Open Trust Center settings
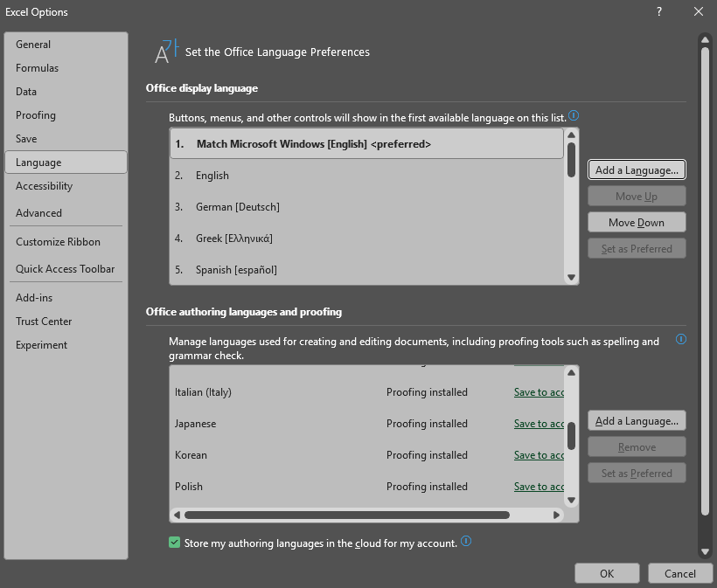Image resolution: width=717 pixels, height=588 pixels. [66, 322]
